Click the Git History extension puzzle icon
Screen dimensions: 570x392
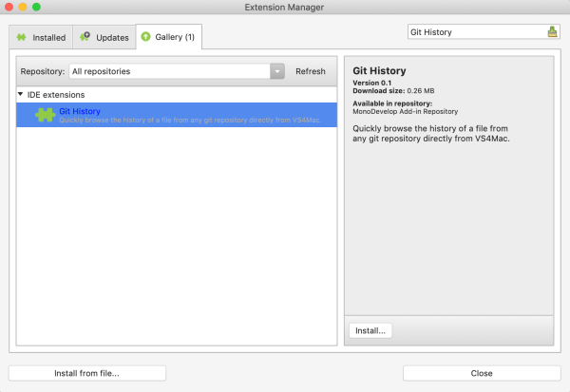point(45,115)
